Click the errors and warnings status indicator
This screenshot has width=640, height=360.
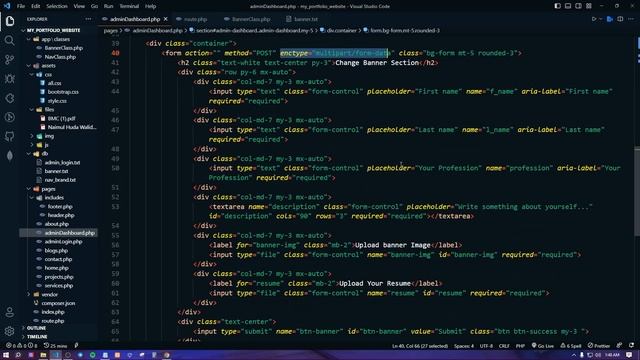22,346
